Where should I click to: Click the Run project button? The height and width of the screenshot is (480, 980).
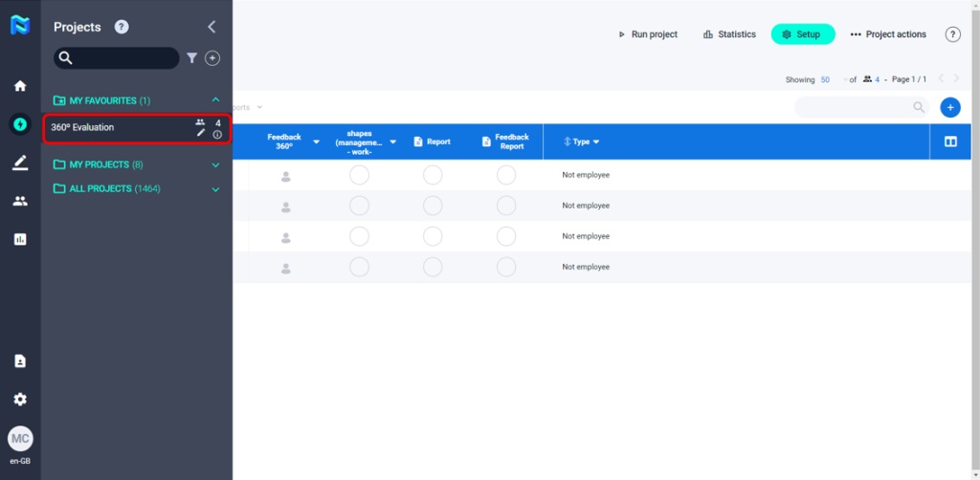pos(647,34)
